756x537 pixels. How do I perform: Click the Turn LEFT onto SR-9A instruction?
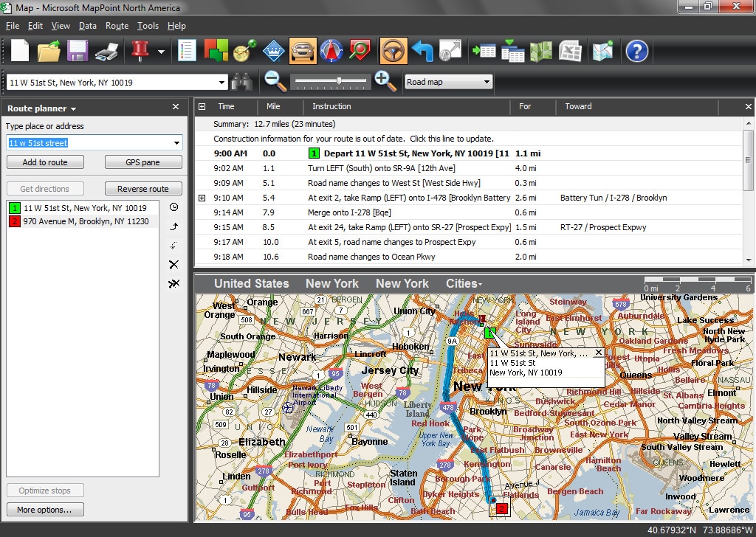coord(382,169)
